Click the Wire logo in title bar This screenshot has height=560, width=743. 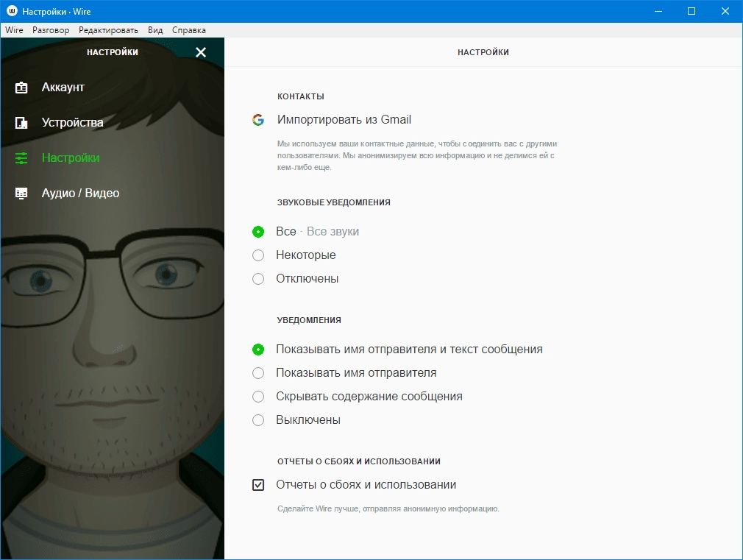pyautogui.click(x=13, y=11)
